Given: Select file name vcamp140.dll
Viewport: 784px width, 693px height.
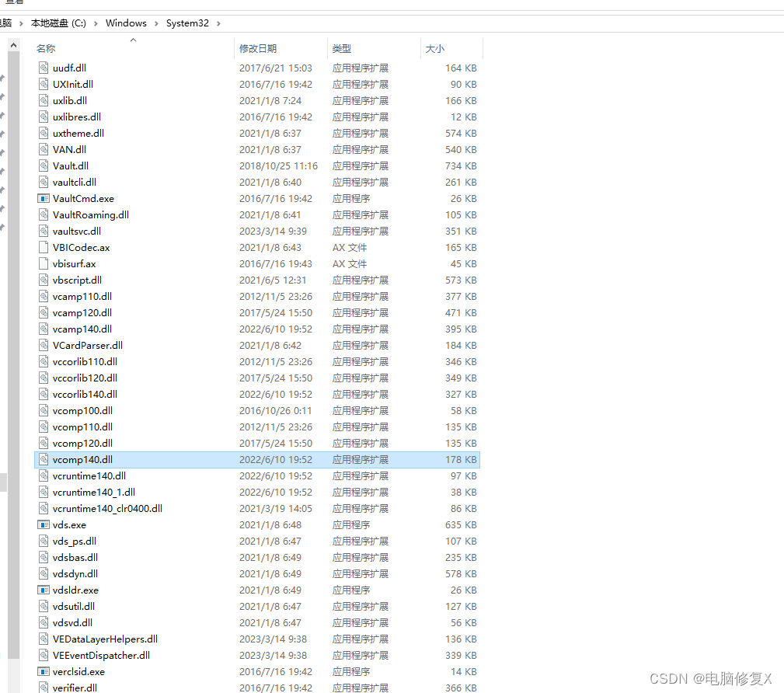Looking at the screenshot, I should pos(82,329).
